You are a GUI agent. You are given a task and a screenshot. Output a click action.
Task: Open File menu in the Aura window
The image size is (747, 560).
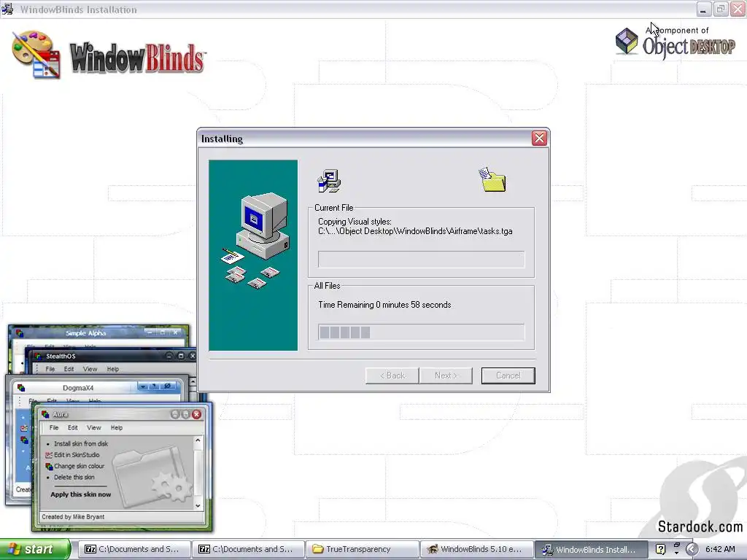[x=54, y=427]
